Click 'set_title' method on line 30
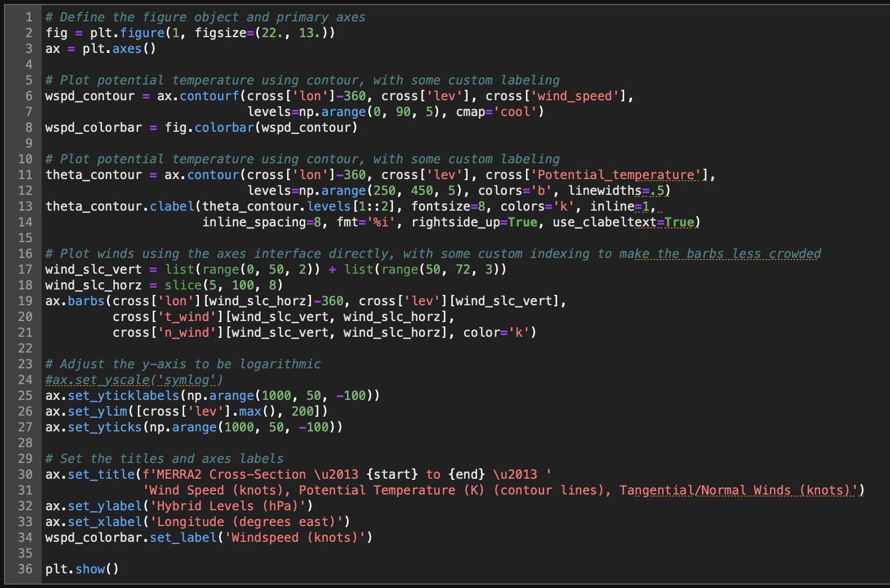This screenshot has height=588, width=890. point(101,474)
